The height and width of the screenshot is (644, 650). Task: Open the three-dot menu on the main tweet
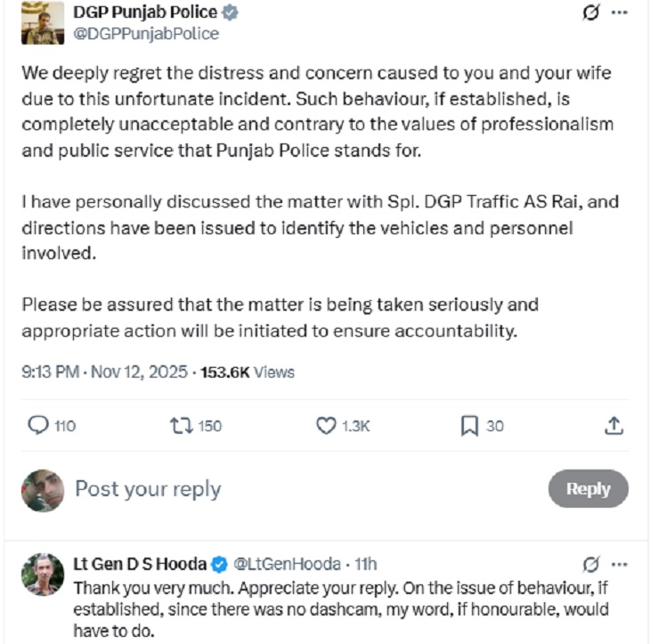pos(620,13)
